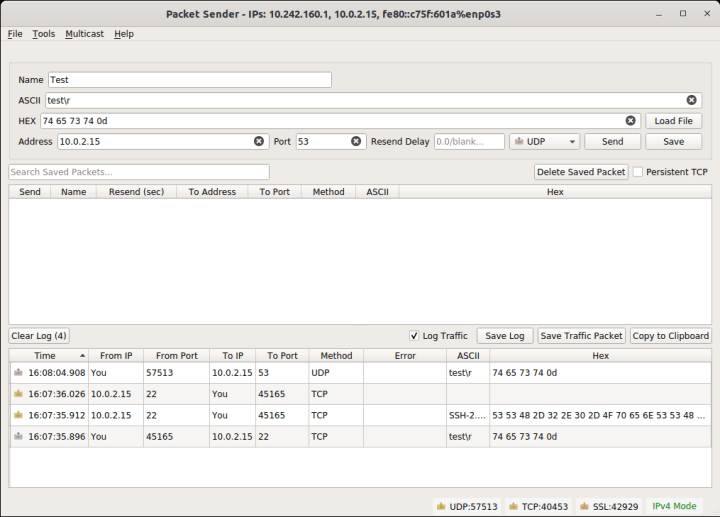This screenshot has width=720, height=517.
Task: Click the UDP:57513 server status icon
Action: (x=441, y=506)
